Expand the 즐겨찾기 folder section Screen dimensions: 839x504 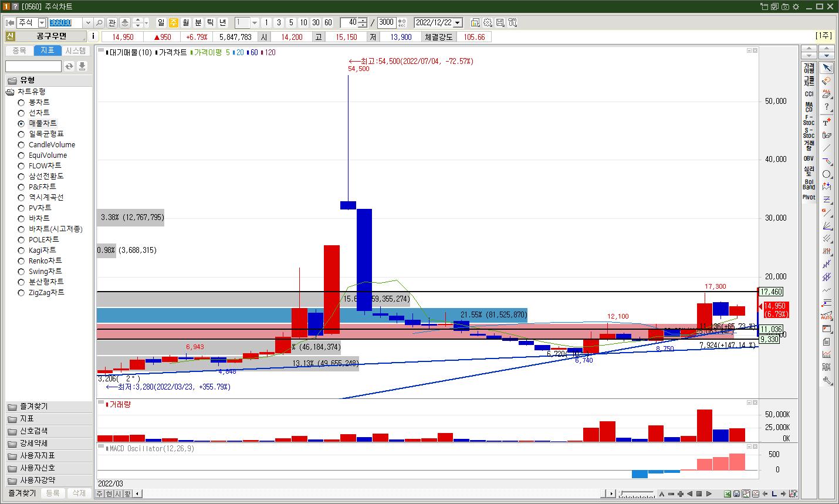click(49, 407)
